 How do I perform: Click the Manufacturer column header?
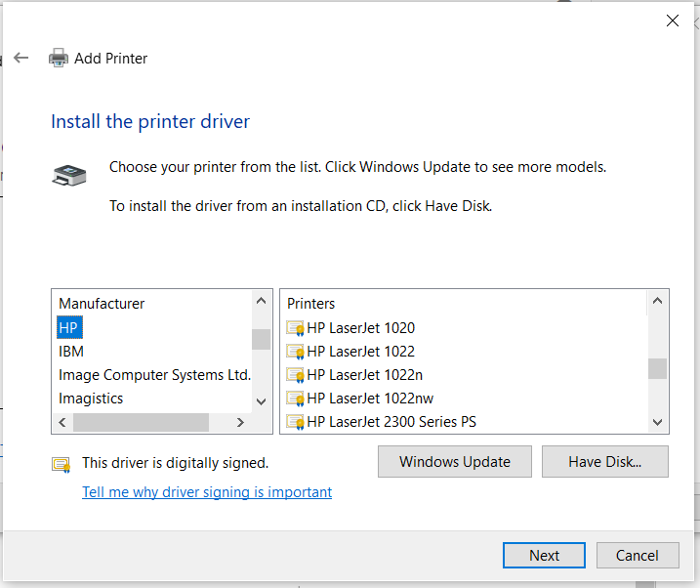tap(102, 304)
